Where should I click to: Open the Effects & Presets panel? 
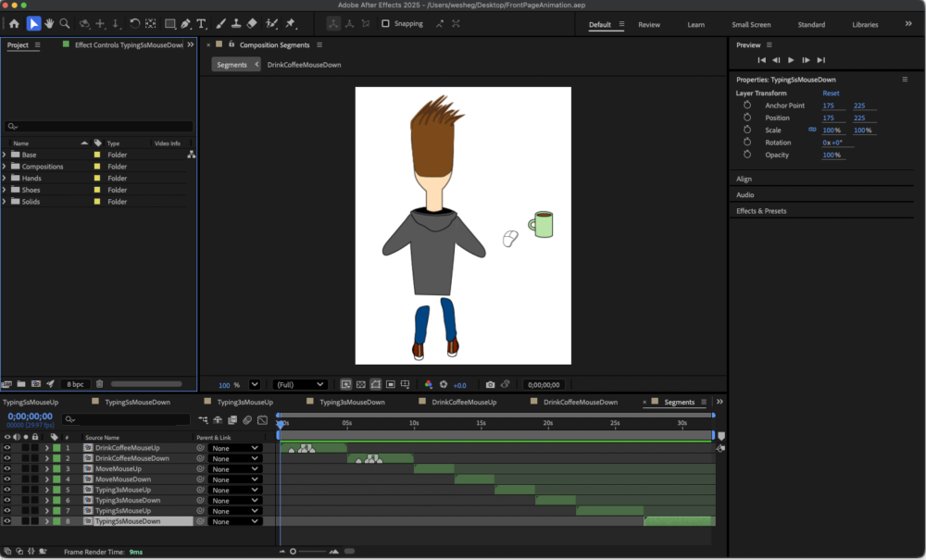pos(761,211)
